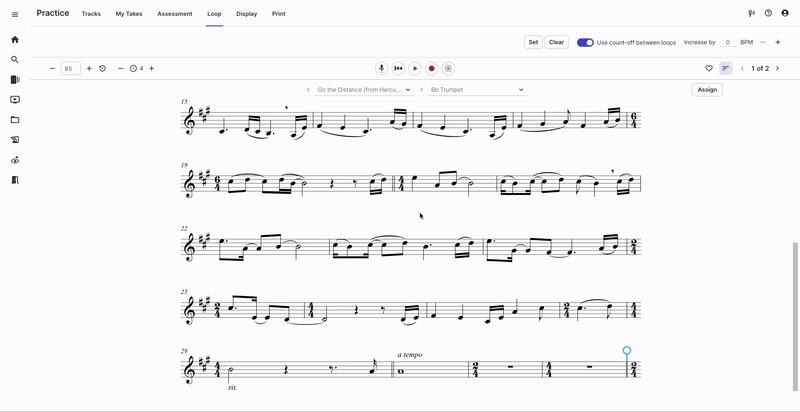This screenshot has width=800, height=412.
Task: Click the blue loop end marker handle
Action: (627, 351)
